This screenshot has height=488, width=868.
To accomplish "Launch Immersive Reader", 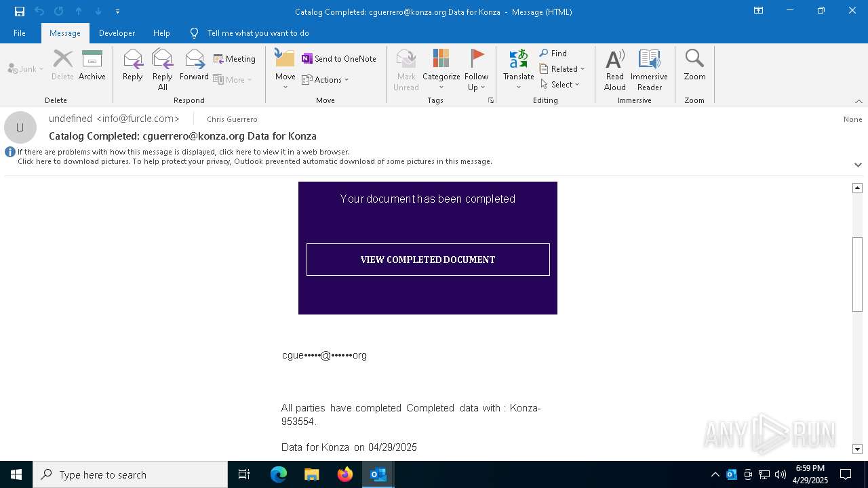I will point(650,69).
